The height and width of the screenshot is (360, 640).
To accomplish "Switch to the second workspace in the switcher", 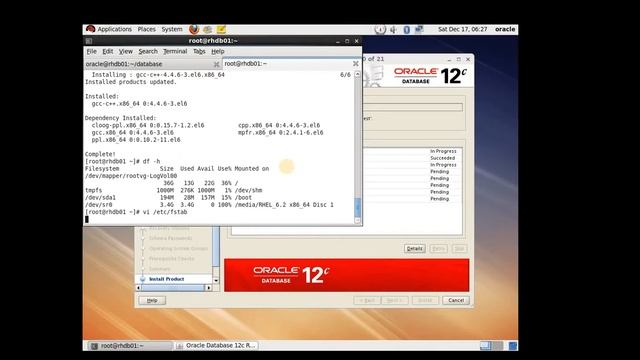I will tap(497, 346).
